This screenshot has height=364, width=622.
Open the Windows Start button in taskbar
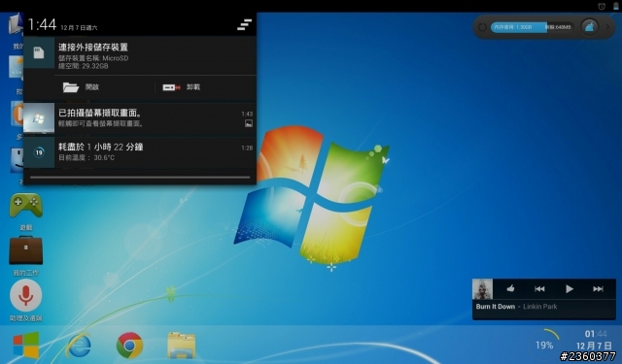pos(26,345)
